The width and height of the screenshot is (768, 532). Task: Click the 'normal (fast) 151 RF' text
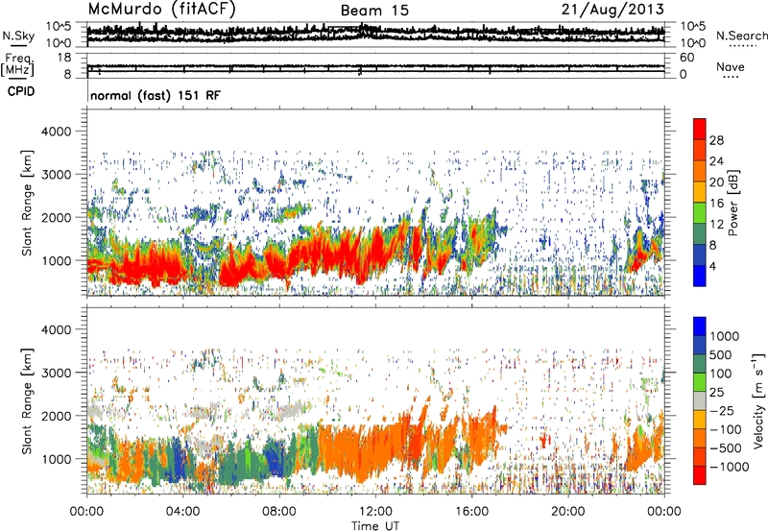click(x=156, y=95)
